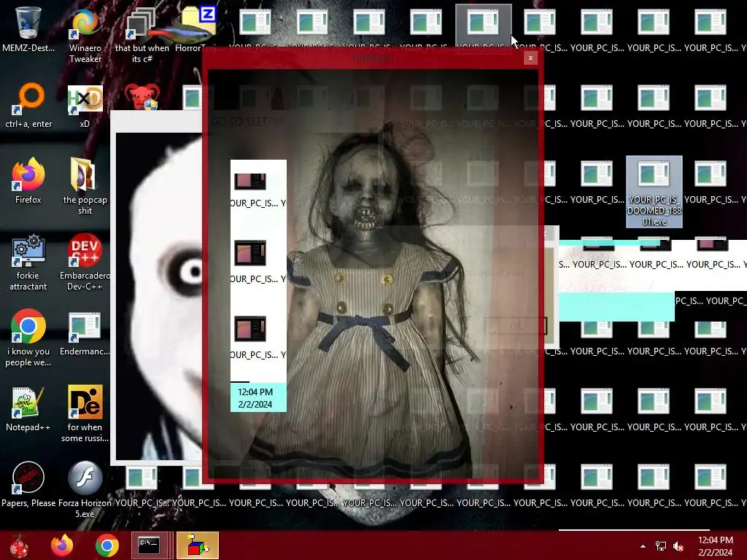This screenshot has height=560, width=747.
Task: Open the xD HxD editor shortcut
Action: 85,106
